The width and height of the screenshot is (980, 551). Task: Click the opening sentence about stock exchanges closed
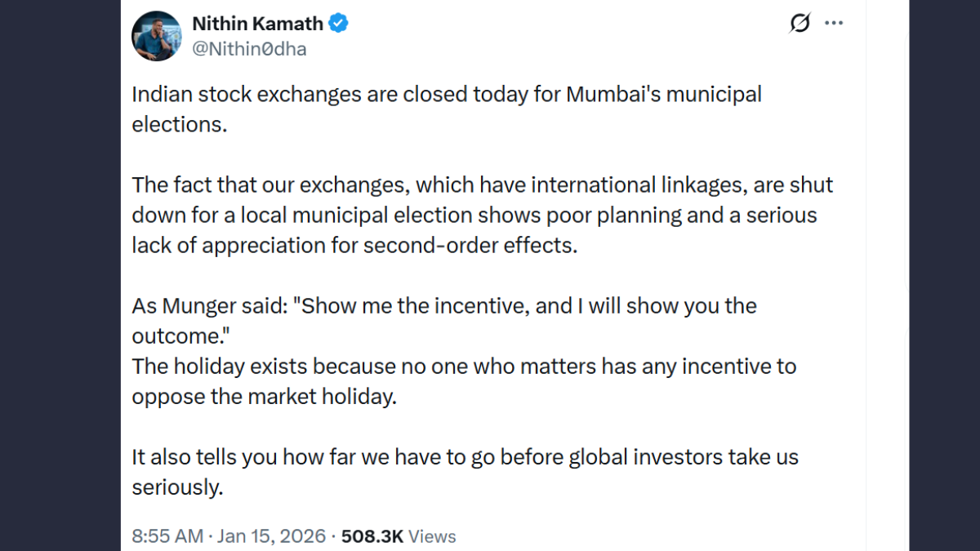pyautogui.click(x=446, y=95)
